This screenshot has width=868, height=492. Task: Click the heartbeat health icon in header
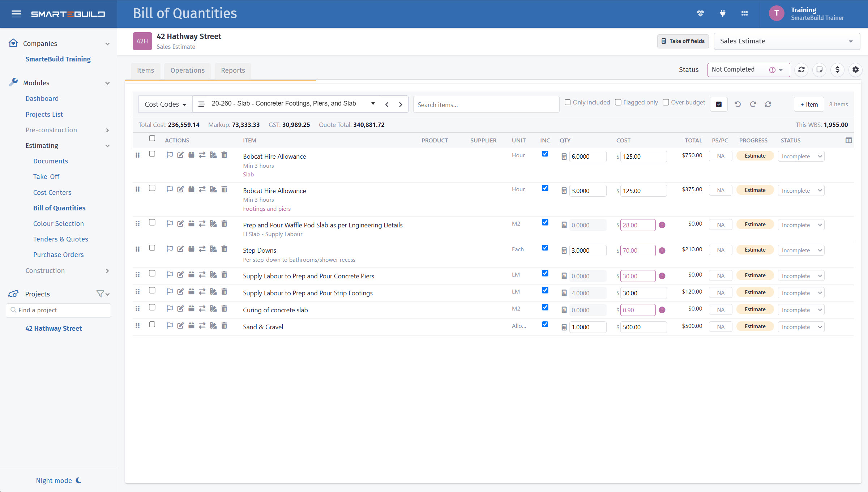pos(700,13)
